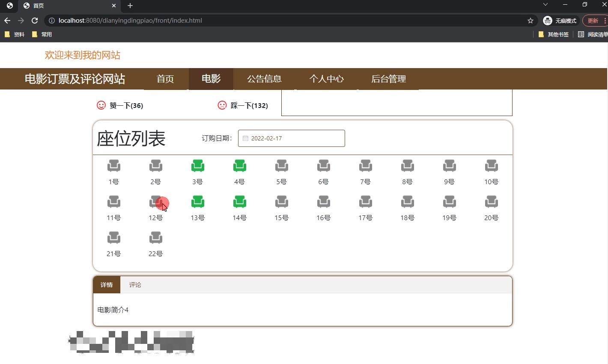Image resolution: width=608 pixels, height=364 pixels.
Task: Click the browser address bar URL
Action: [x=130, y=21]
